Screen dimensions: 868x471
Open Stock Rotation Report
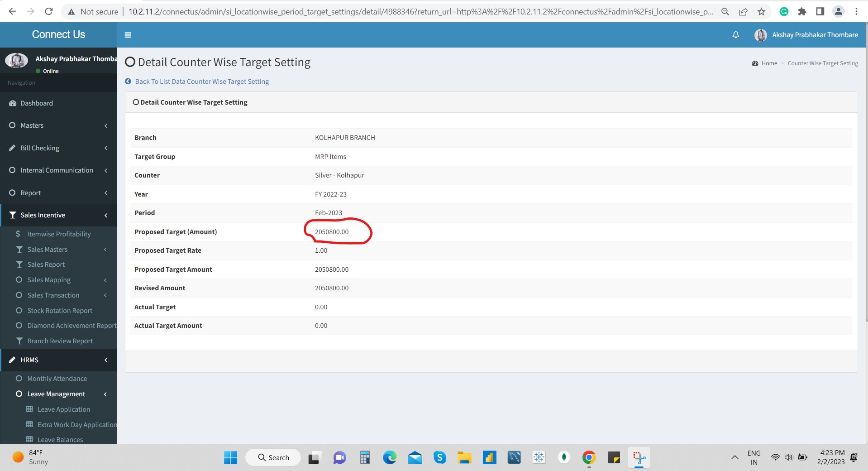click(x=59, y=311)
